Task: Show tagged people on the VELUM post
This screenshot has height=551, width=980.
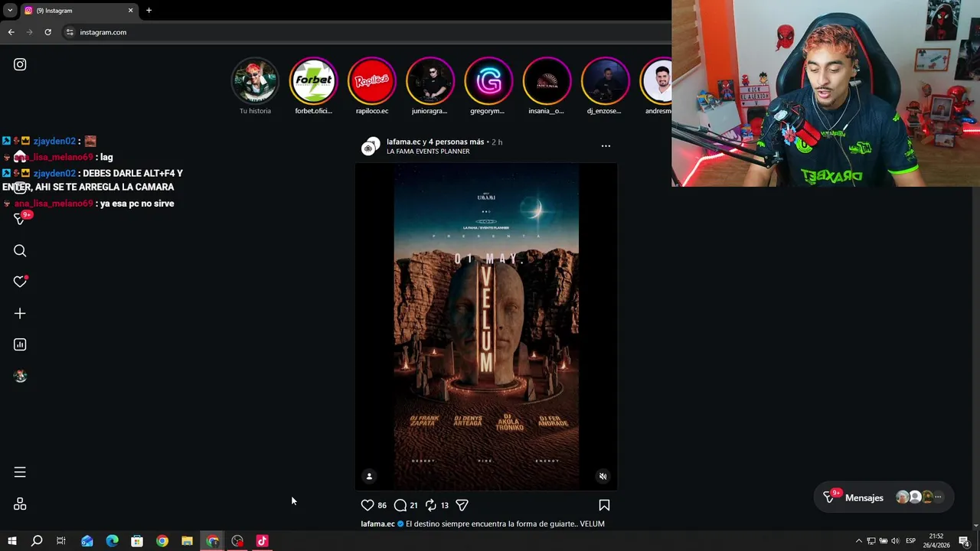Action: 369,476
